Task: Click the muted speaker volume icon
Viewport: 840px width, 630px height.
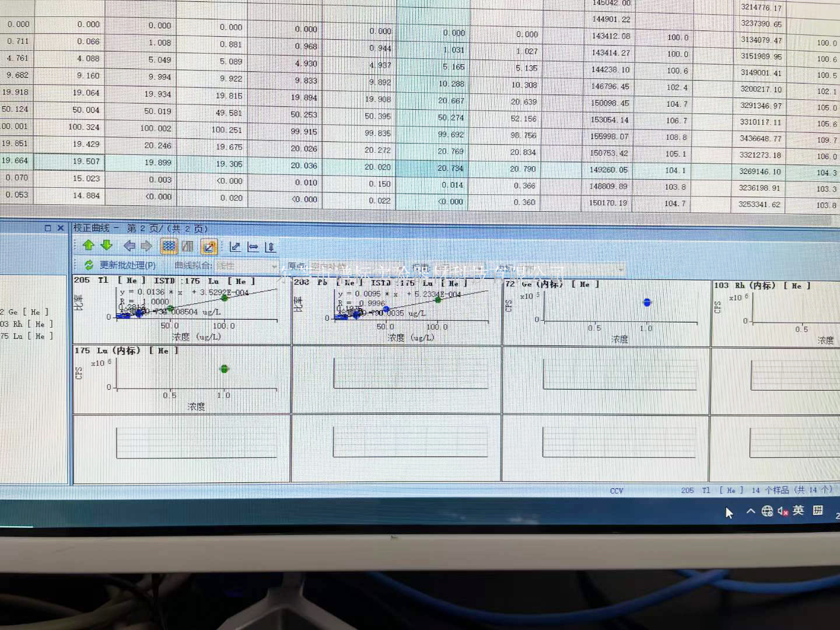Action: (783, 512)
